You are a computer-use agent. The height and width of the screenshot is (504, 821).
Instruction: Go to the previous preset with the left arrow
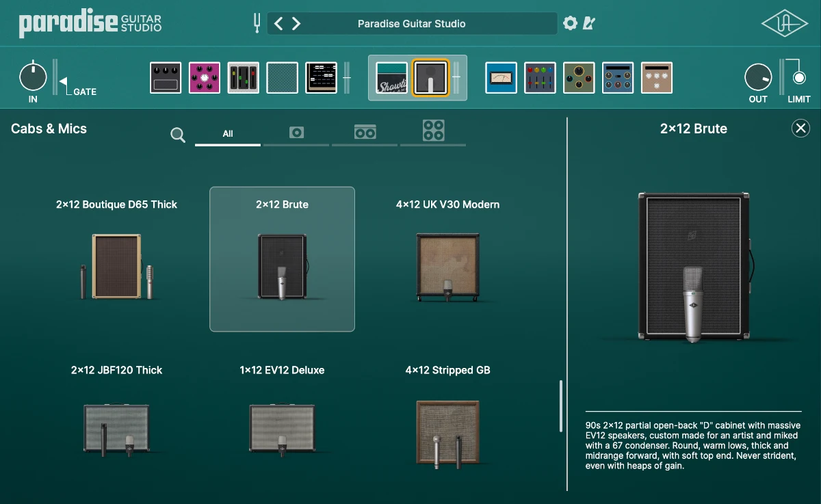click(278, 23)
